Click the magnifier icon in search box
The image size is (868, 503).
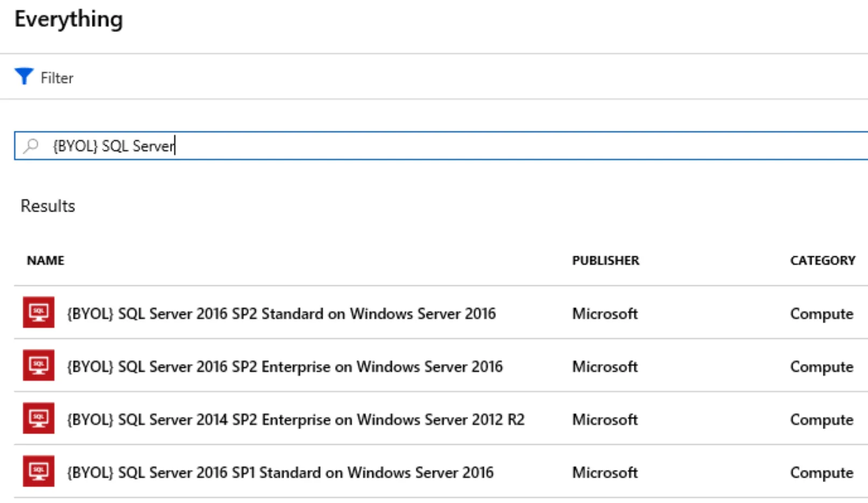coord(31,145)
